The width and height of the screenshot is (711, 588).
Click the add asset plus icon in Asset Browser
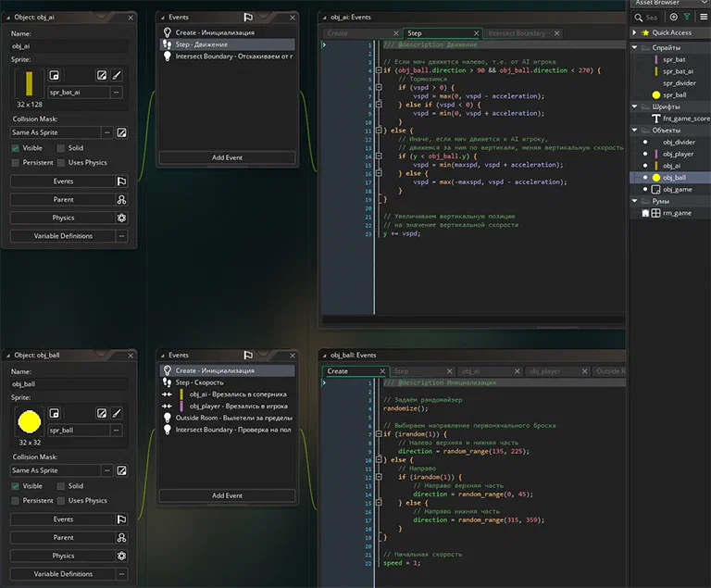674,18
